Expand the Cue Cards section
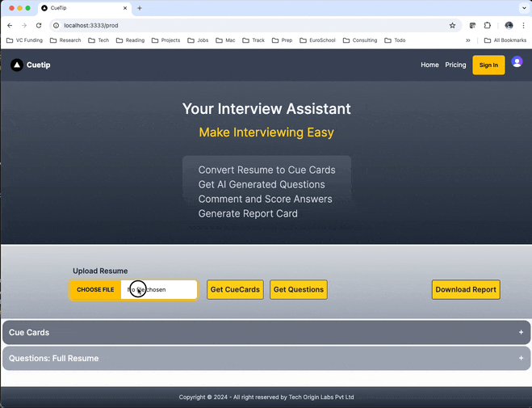 click(x=266, y=332)
